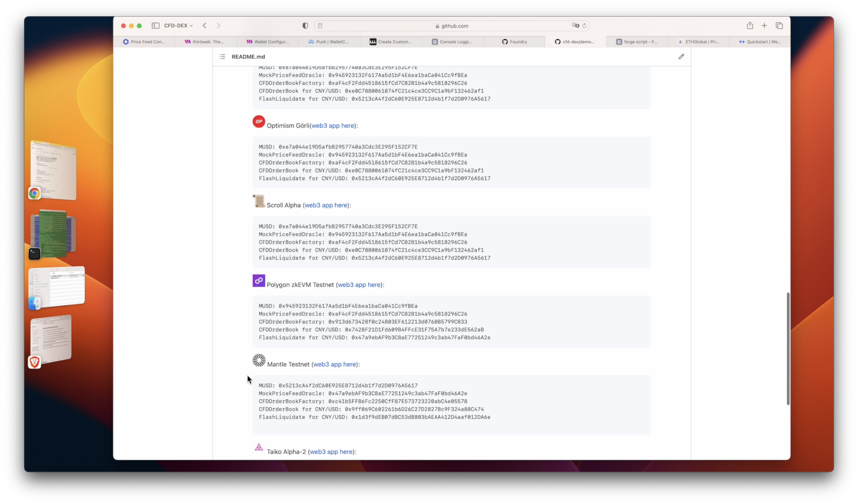Click Polygon FlashLiquidate address 0x47a9ebAF...
The image size is (858, 504).
pos(421,337)
